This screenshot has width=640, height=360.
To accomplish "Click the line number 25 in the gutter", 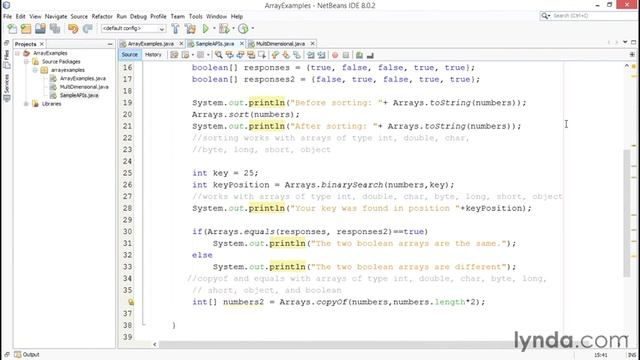I will click(x=127, y=173).
